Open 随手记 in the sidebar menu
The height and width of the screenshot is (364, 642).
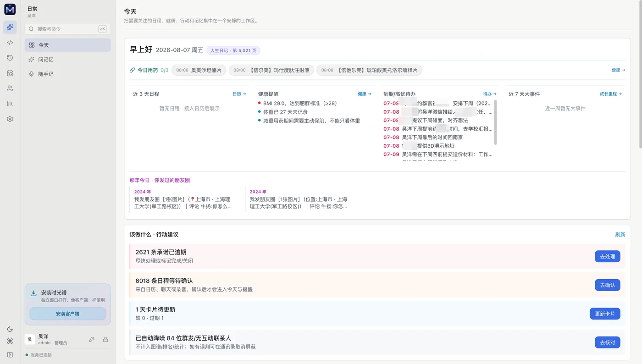(x=68, y=74)
